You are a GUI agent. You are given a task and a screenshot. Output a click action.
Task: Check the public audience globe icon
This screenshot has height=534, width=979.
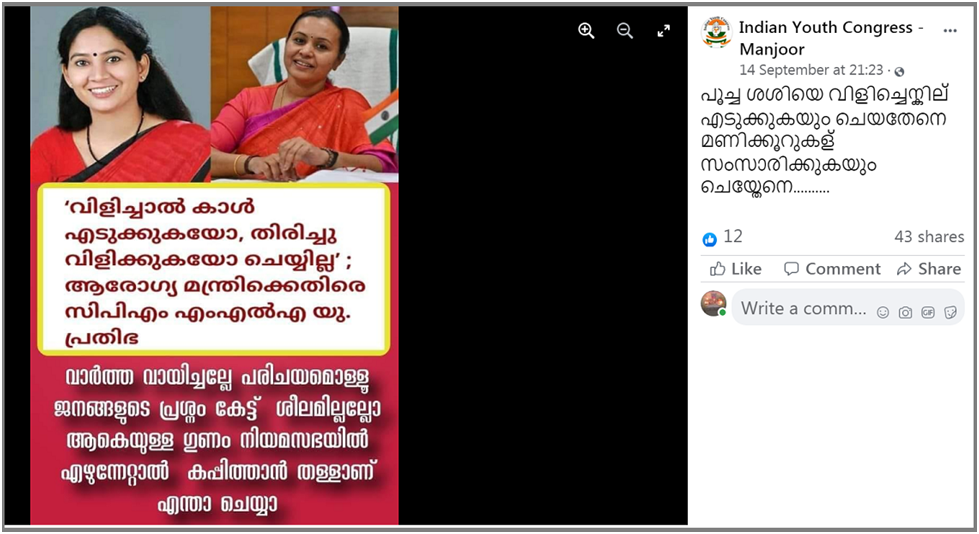(x=899, y=71)
